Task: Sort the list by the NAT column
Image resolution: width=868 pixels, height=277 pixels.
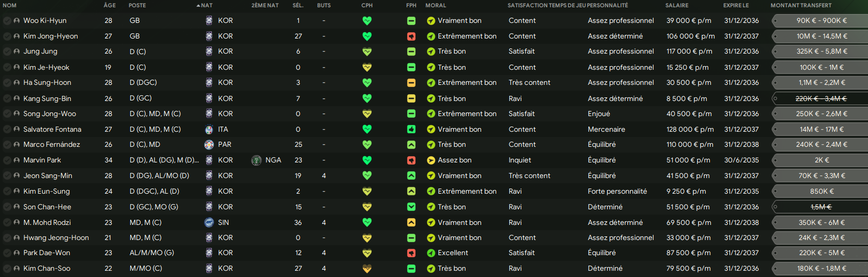Action: pos(206,5)
